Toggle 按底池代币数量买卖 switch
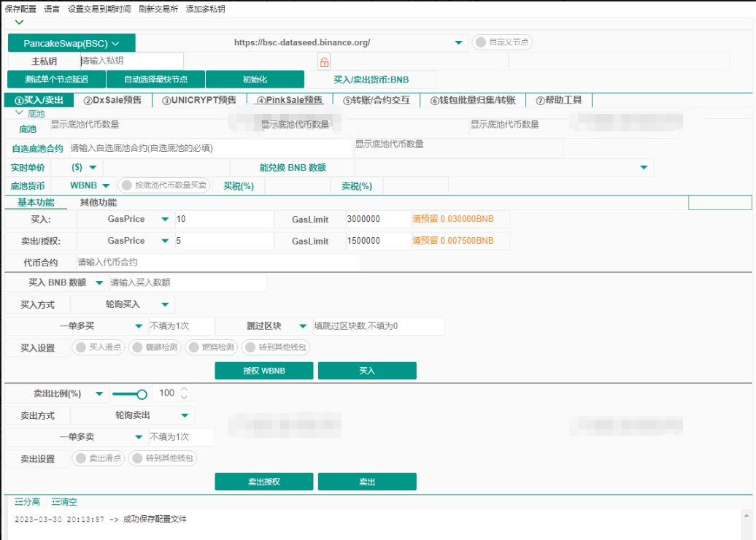 (164, 185)
